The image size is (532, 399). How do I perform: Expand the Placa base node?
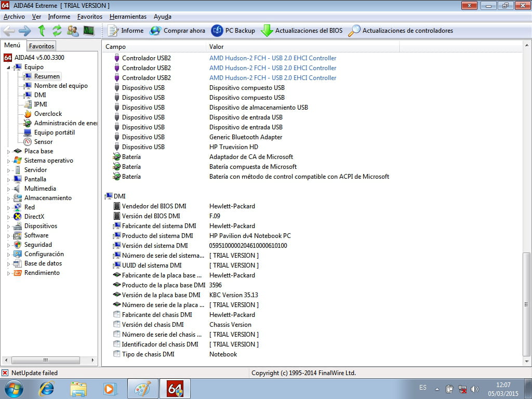pyautogui.click(x=8, y=152)
